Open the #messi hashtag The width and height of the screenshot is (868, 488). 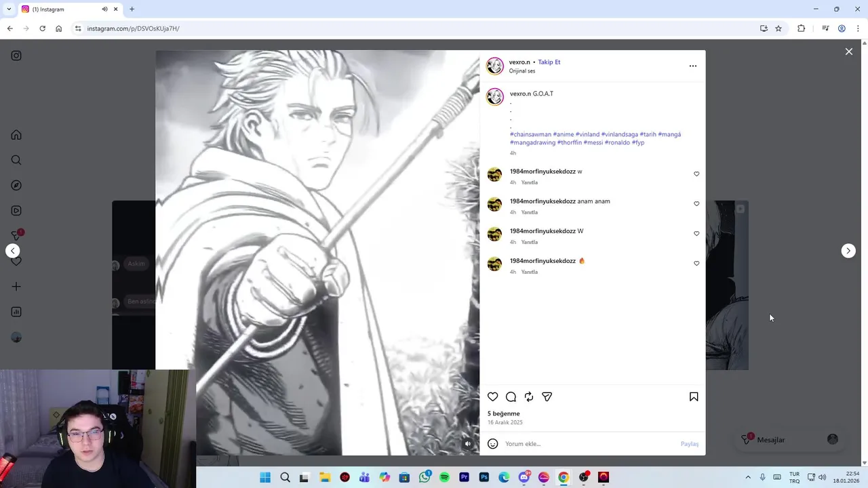tap(593, 142)
